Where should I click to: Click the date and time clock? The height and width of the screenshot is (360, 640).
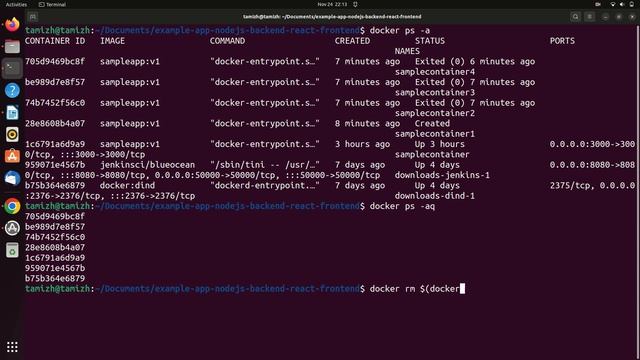(x=332, y=4)
